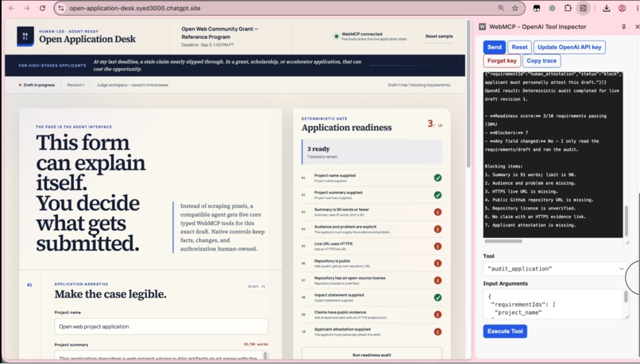Open the browser three-dot menu
The image size is (640, 364).
pos(636,8)
